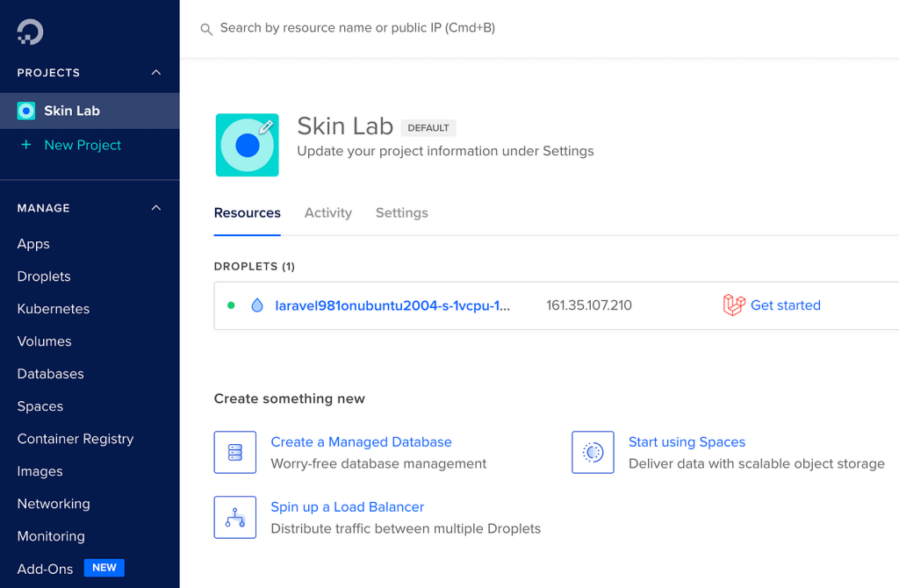
Task: Open the project Settings tab
Action: tap(402, 212)
